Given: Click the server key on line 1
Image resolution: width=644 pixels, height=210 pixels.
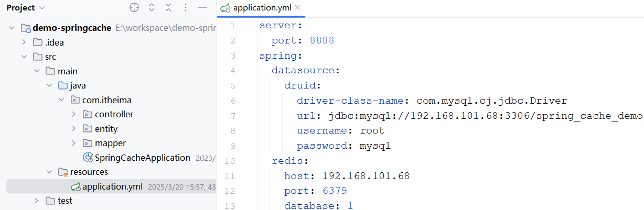Looking at the screenshot, I should tap(278, 25).
